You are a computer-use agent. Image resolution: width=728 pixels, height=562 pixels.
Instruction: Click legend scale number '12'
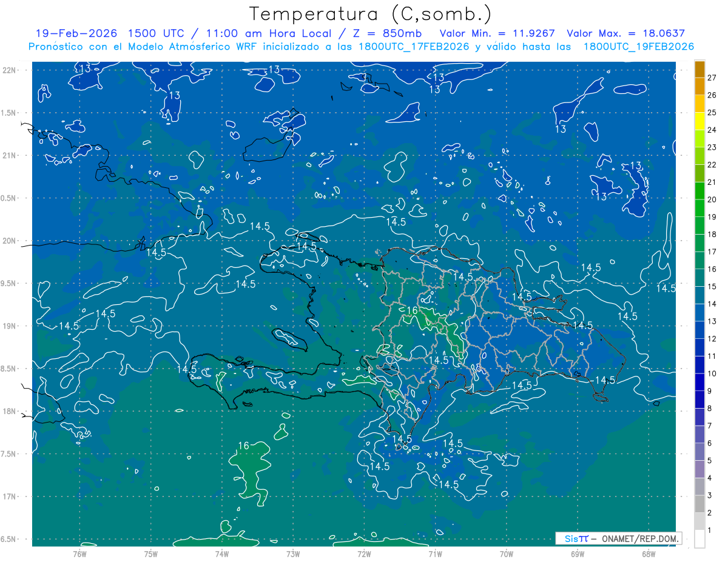click(x=712, y=339)
